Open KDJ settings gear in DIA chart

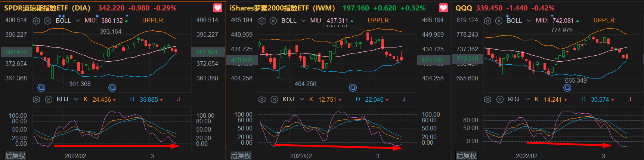[x=36, y=99]
